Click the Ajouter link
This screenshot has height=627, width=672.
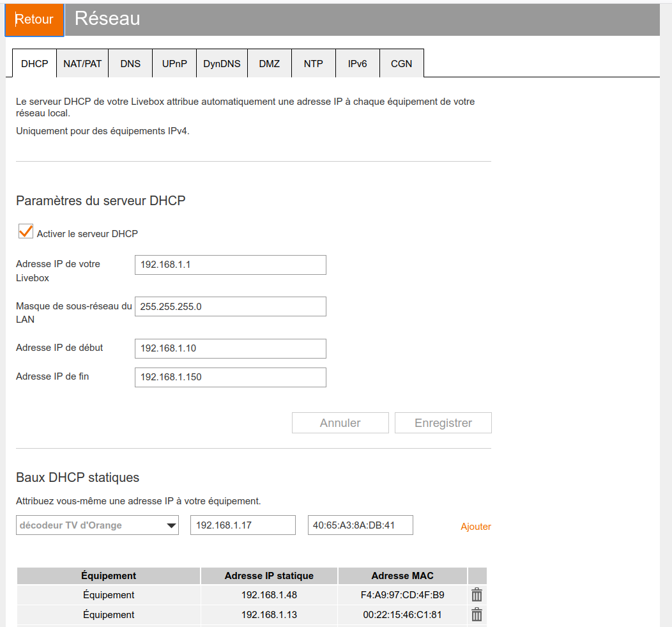click(475, 527)
